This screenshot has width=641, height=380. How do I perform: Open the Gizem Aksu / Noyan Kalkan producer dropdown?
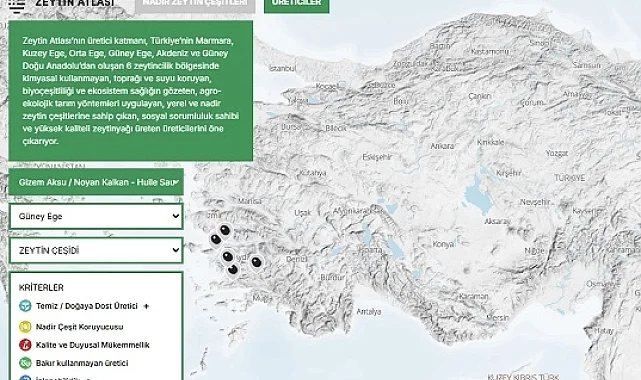(96, 182)
